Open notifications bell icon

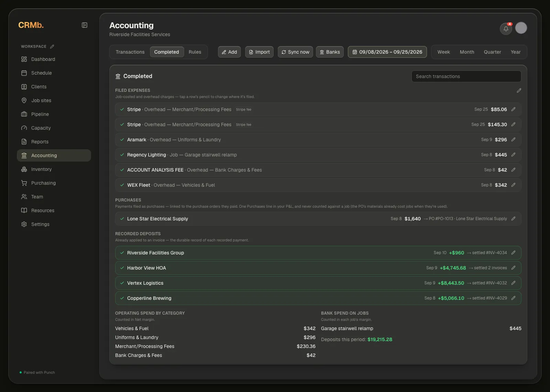coord(506,29)
